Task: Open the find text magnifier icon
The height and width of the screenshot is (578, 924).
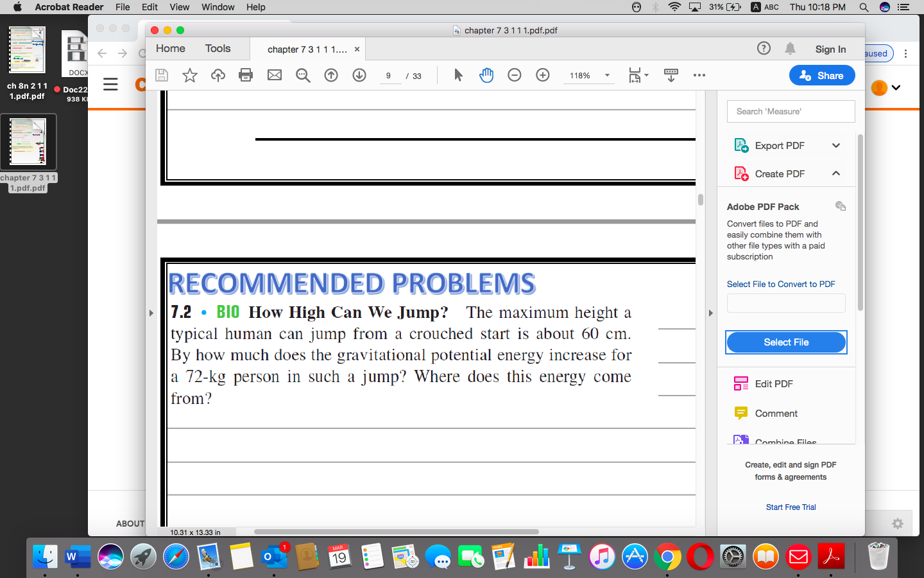Action: point(303,75)
